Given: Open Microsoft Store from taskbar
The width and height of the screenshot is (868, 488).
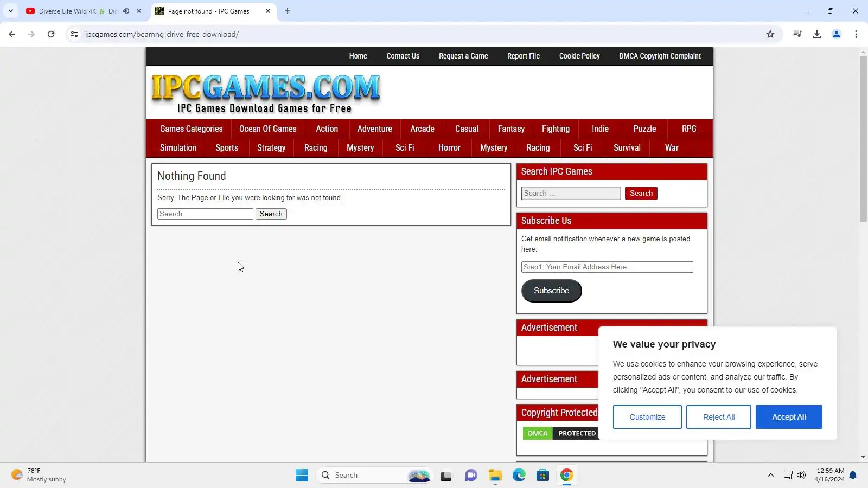Looking at the screenshot, I should click(543, 476).
